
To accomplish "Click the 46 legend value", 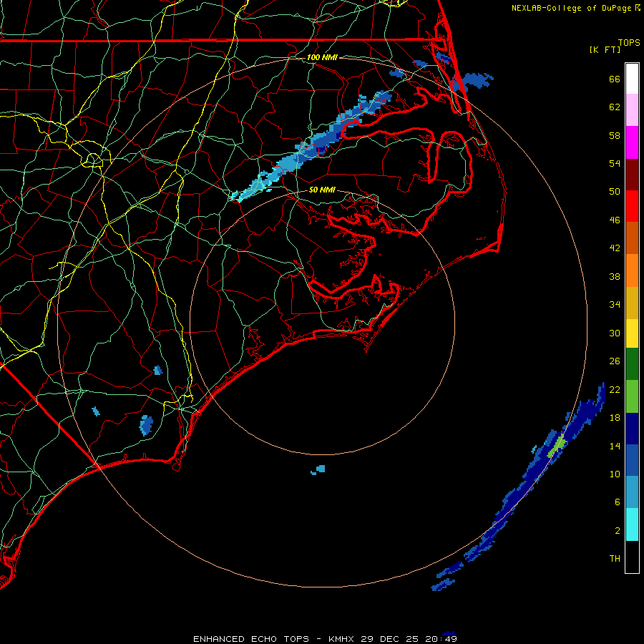I will pos(615,220).
